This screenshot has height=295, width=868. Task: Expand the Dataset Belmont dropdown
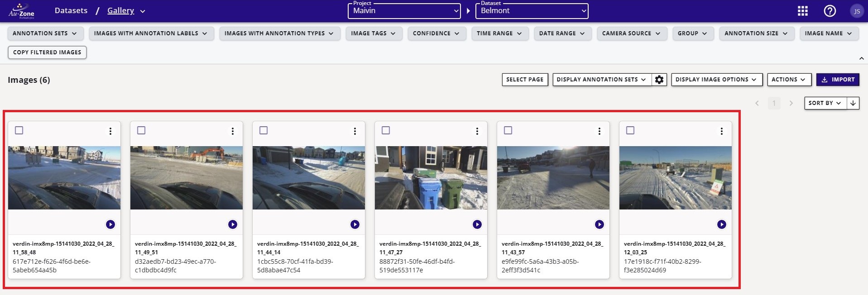tap(532, 11)
